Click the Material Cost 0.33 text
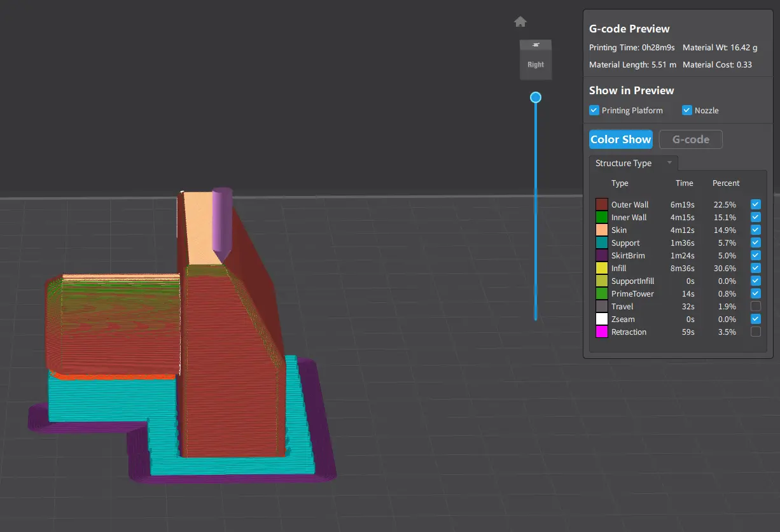 pyautogui.click(x=717, y=64)
